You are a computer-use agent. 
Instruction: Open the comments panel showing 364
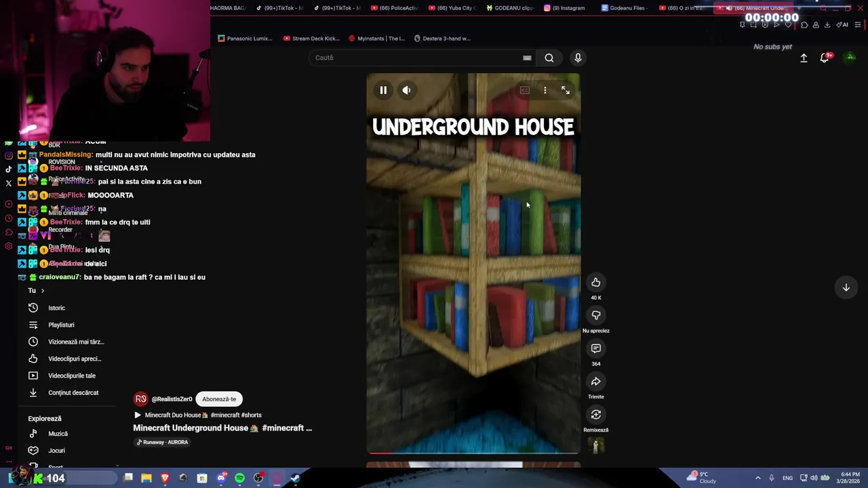tap(596, 348)
